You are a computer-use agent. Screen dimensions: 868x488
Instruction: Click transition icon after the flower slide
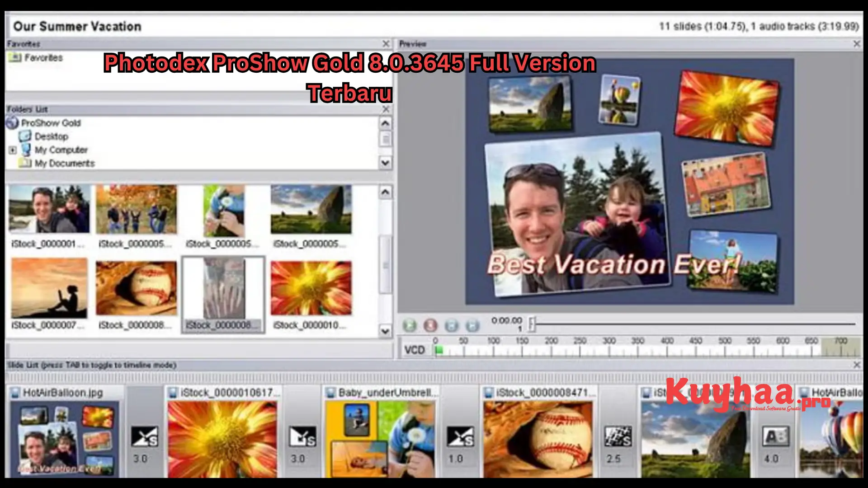[302, 436]
